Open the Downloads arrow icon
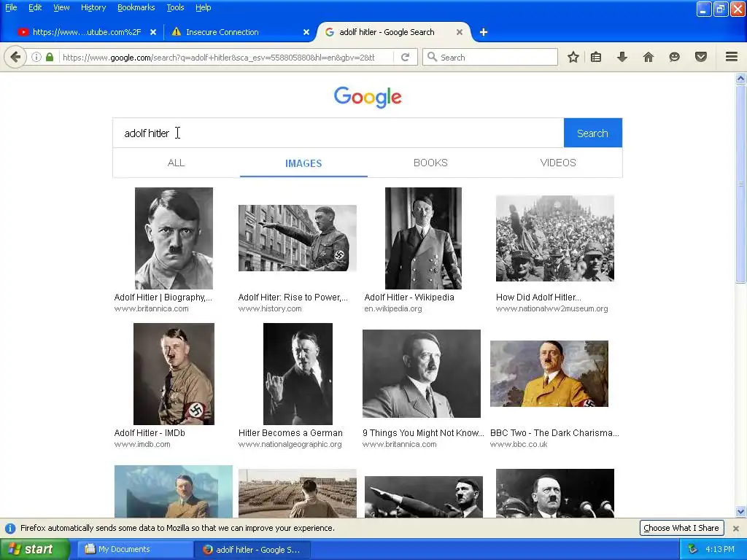The width and height of the screenshot is (747, 560). (x=622, y=57)
